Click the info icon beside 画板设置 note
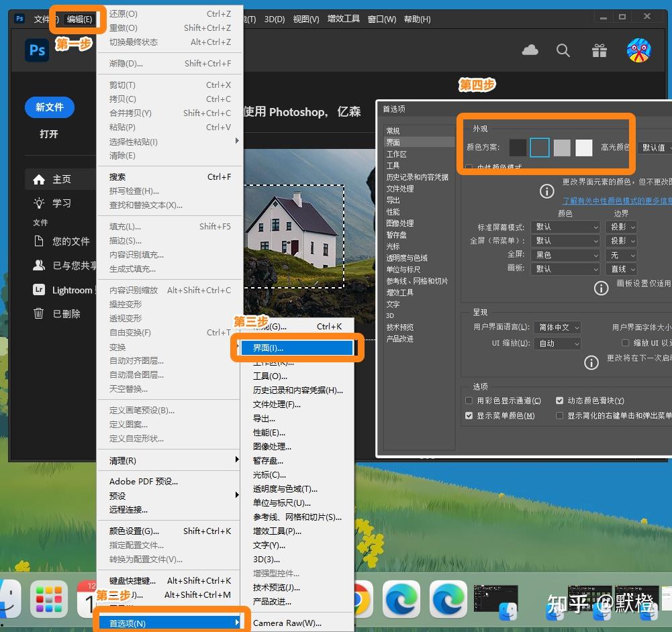Viewport: 672px width, 632px height. point(601,288)
